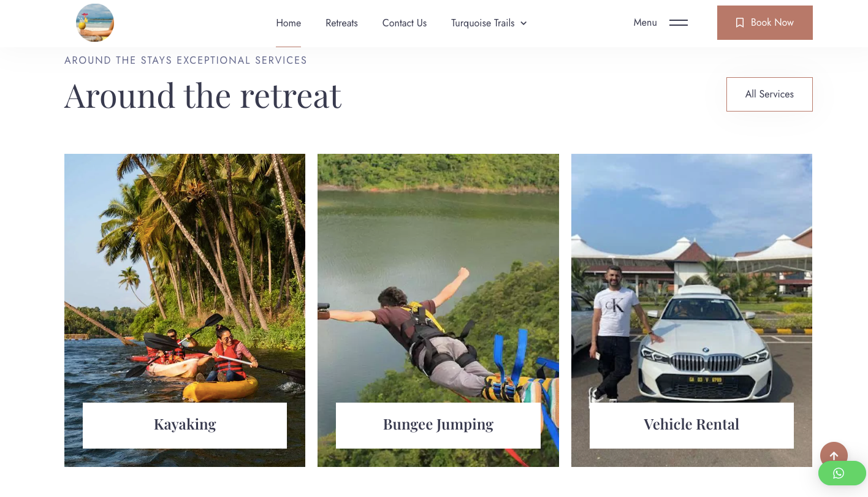
Task: Open the Bungee Jumping service title
Action: pyautogui.click(x=438, y=425)
